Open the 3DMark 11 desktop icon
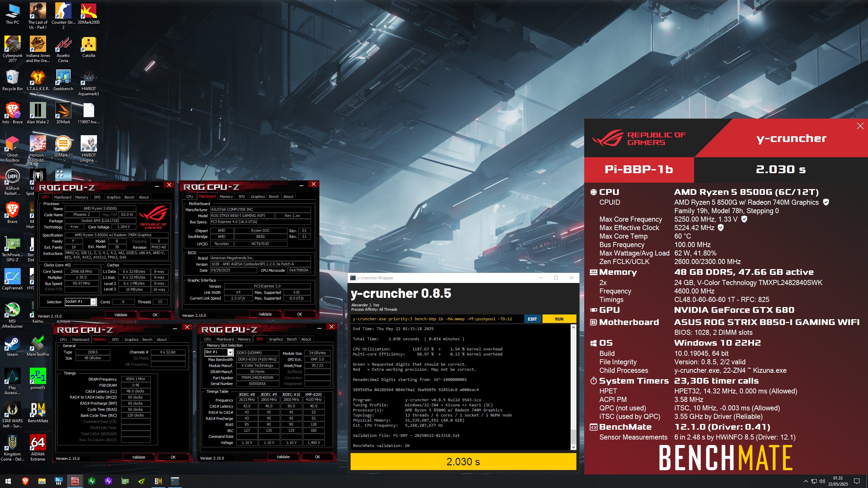This screenshot has height=488, width=868. click(63, 146)
